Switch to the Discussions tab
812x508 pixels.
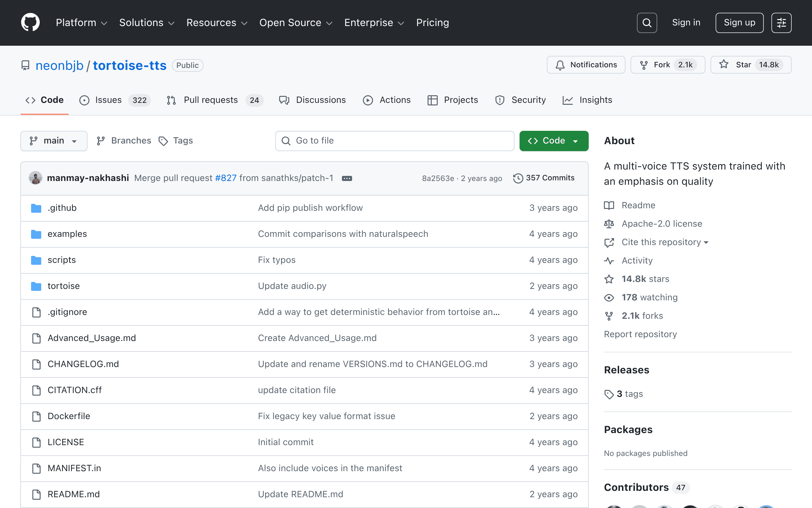click(312, 100)
